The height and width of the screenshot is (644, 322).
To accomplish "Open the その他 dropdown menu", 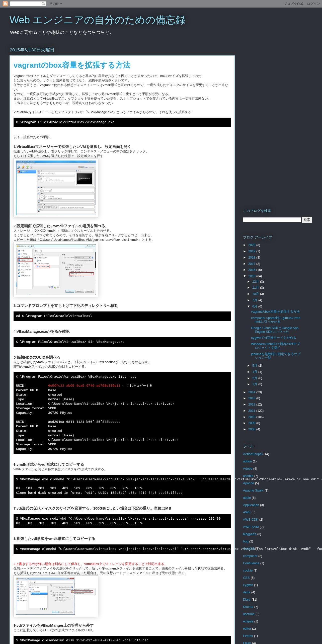I will point(55,4).
